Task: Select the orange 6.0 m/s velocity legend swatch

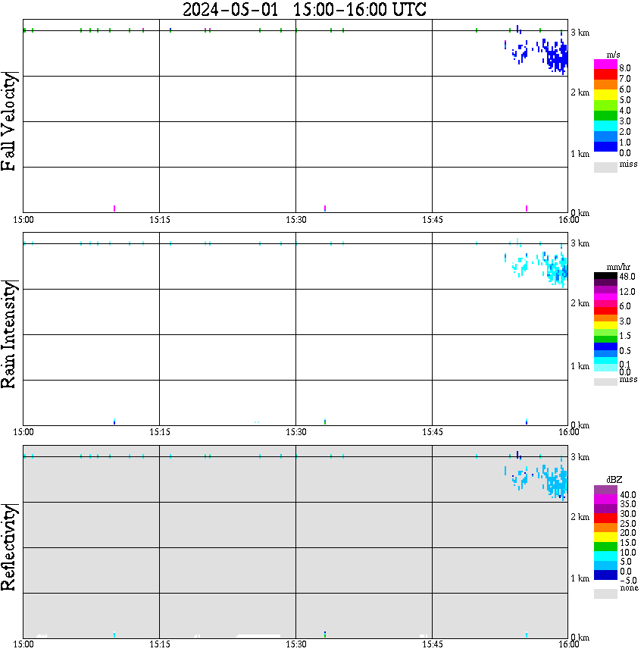Action: 605,84
